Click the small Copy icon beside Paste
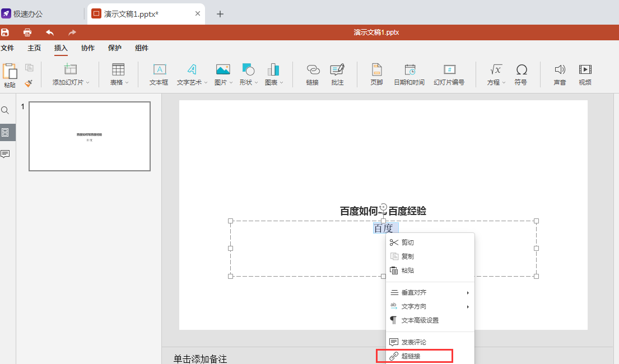619x364 pixels. (29, 68)
